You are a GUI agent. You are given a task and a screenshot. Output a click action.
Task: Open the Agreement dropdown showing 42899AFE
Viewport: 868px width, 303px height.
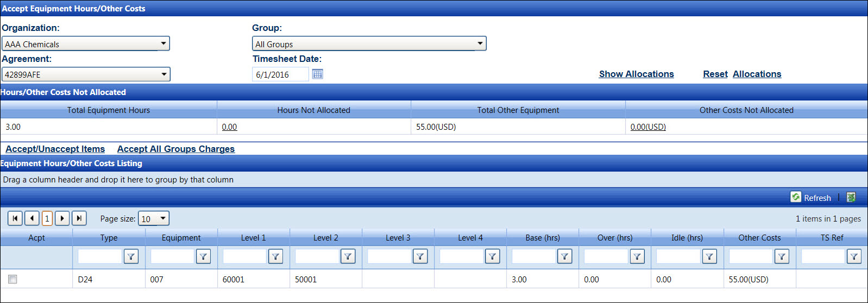click(x=163, y=74)
